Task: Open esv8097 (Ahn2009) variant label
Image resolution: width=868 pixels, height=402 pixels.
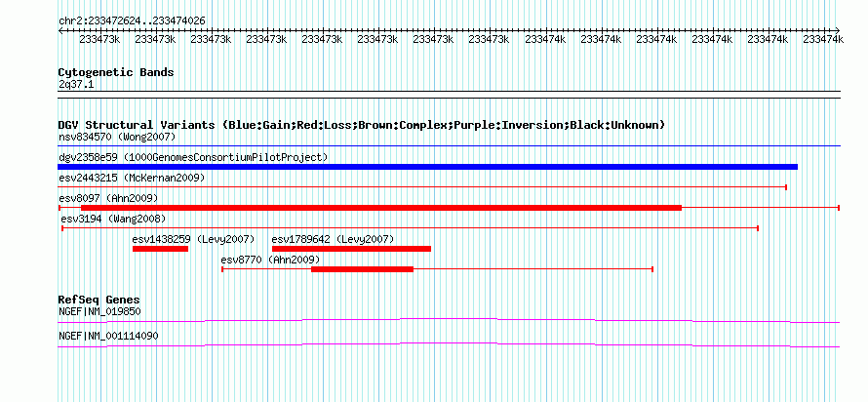Action: click(x=108, y=198)
